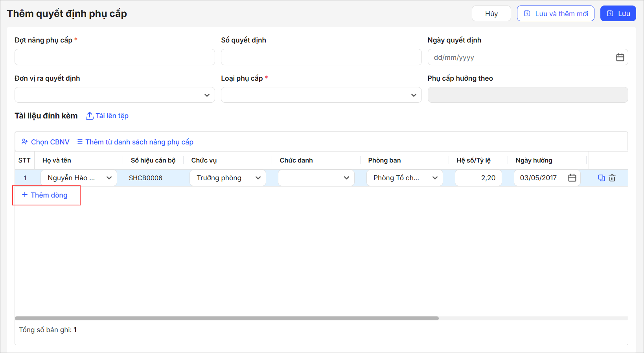Click Lưu và thêm mới button
The height and width of the screenshot is (353, 644).
pyautogui.click(x=555, y=14)
